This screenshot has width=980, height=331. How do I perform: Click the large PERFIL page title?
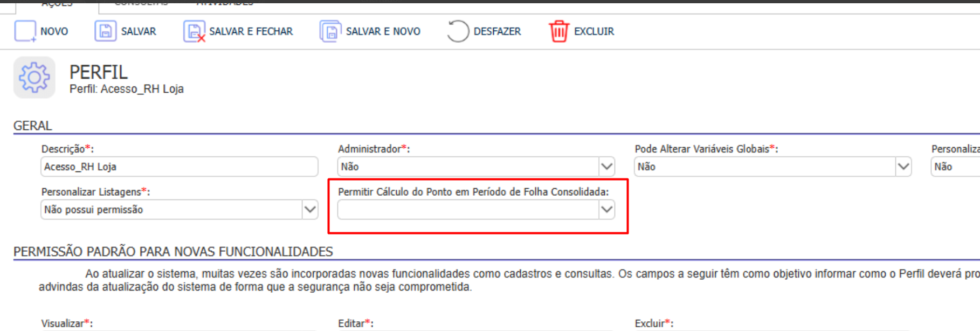click(x=99, y=72)
